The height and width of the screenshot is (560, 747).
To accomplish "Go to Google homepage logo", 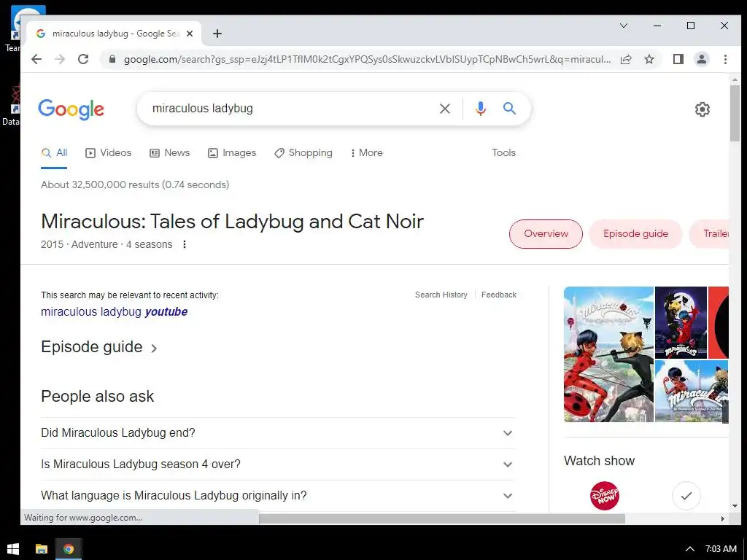I will coord(71,109).
